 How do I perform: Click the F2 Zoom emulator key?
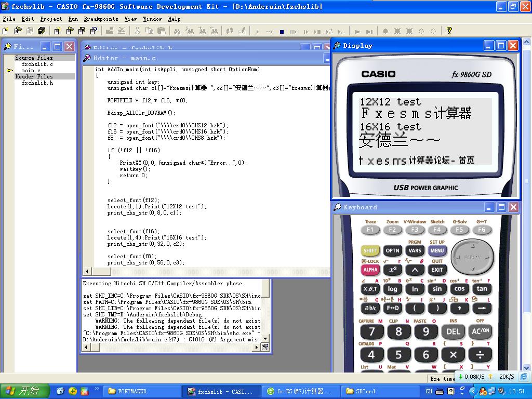coord(392,230)
